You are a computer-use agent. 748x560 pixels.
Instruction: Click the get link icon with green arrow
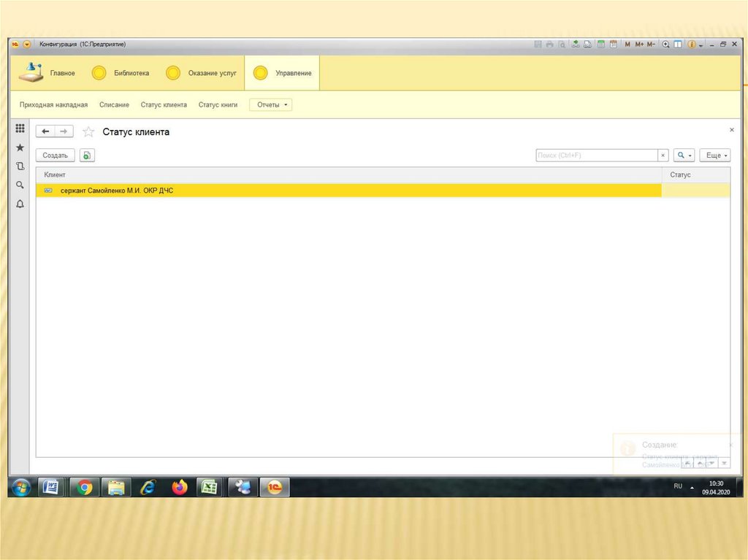(x=576, y=45)
